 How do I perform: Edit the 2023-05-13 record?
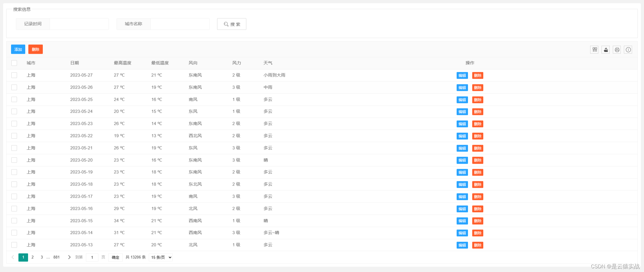tap(462, 245)
